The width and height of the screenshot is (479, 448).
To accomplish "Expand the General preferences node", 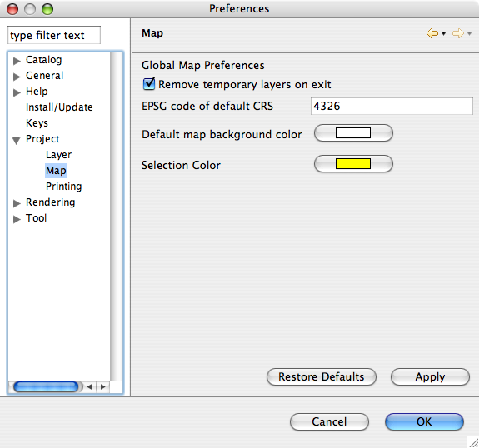I will (17, 77).
